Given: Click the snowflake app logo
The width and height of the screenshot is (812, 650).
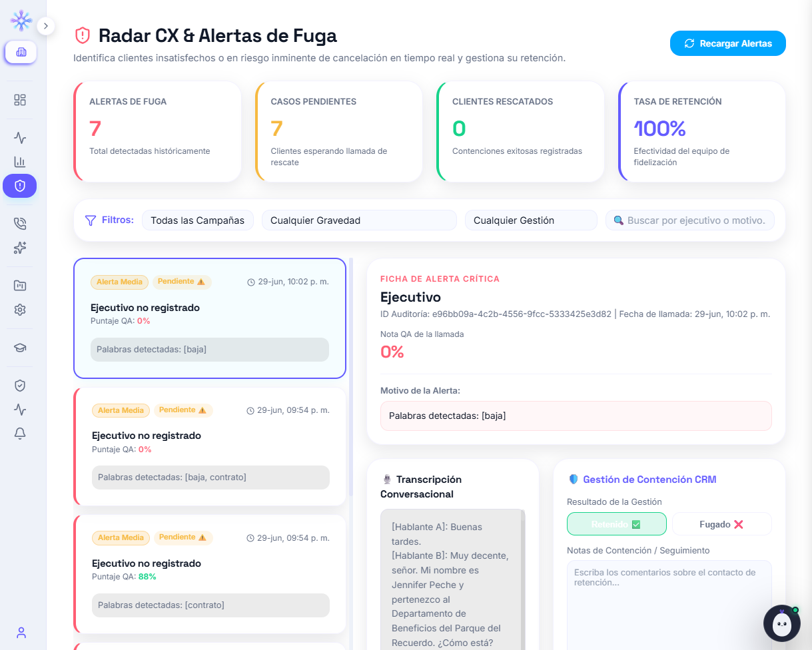Looking at the screenshot, I should point(21,21).
